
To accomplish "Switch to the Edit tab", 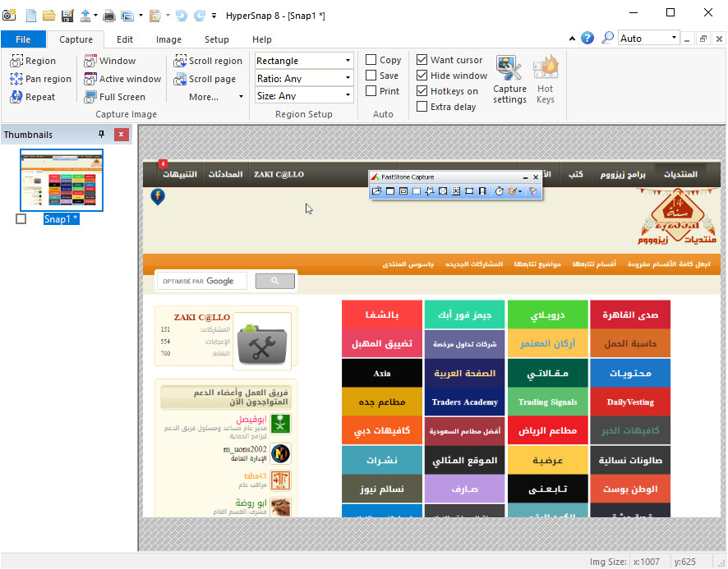I will point(124,39).
